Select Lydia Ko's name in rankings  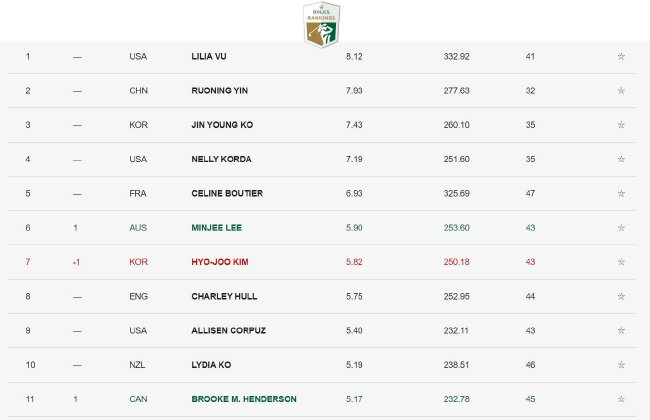coord(211,365)
